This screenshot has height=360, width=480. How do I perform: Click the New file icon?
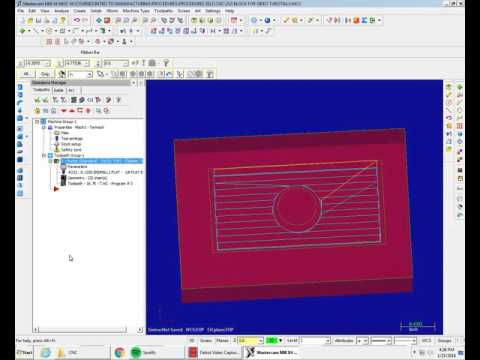click(22, 20)
